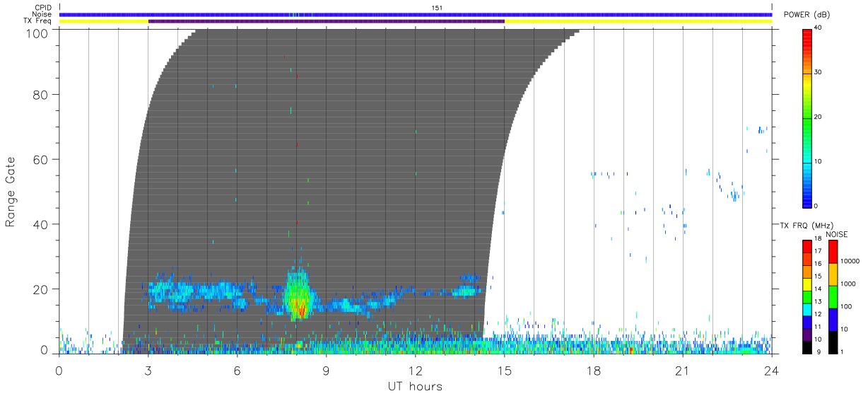Click the x-axis tick label '9'

pyautogui.click(x=327, y=371)
